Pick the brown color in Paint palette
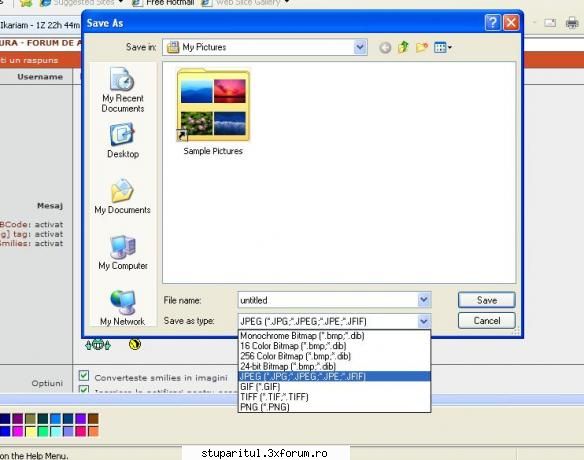This screenshot has width=584, height=460. tap(93, 418)
